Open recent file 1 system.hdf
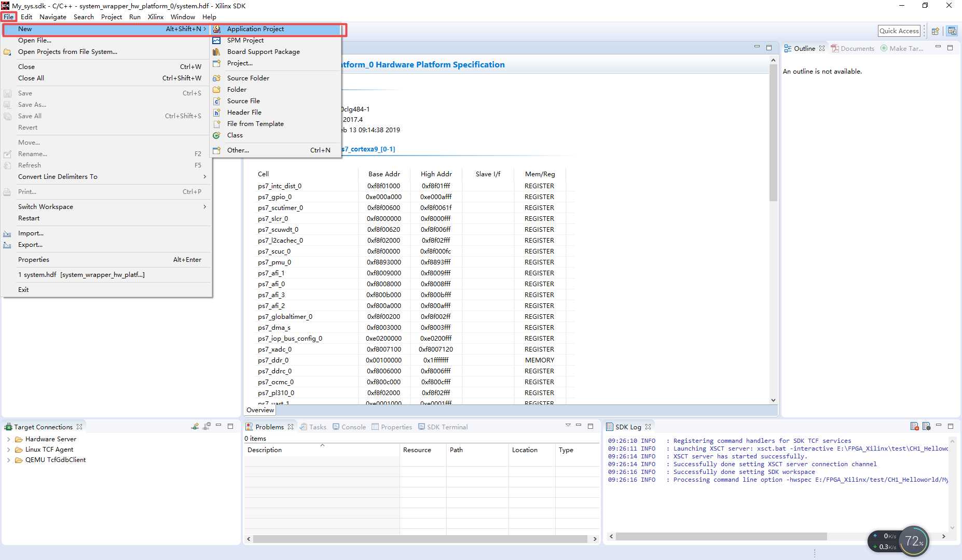Image resolution: width=962 pixels, height=560 pixels. pyautogui.click(x=106, y=275)
